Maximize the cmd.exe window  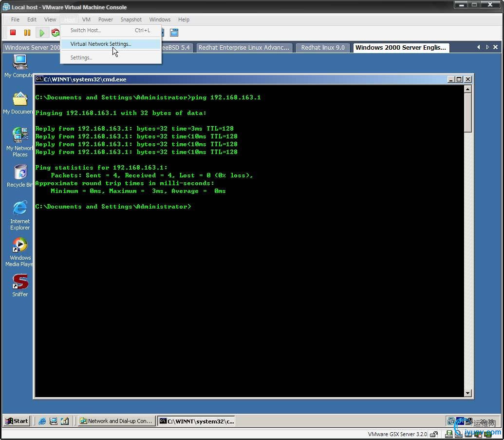459,79
